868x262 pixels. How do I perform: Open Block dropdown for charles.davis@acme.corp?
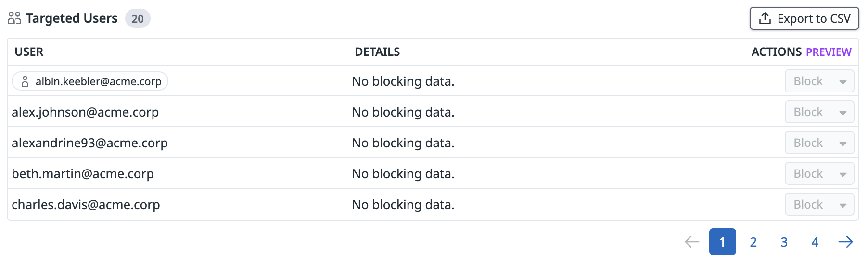[819, 205]
